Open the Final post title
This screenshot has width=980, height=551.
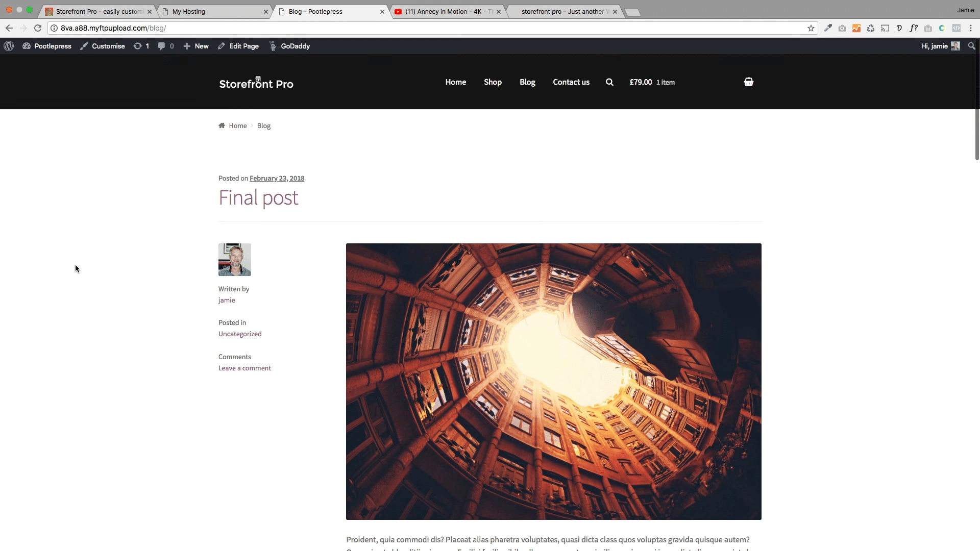click(258, 198)
